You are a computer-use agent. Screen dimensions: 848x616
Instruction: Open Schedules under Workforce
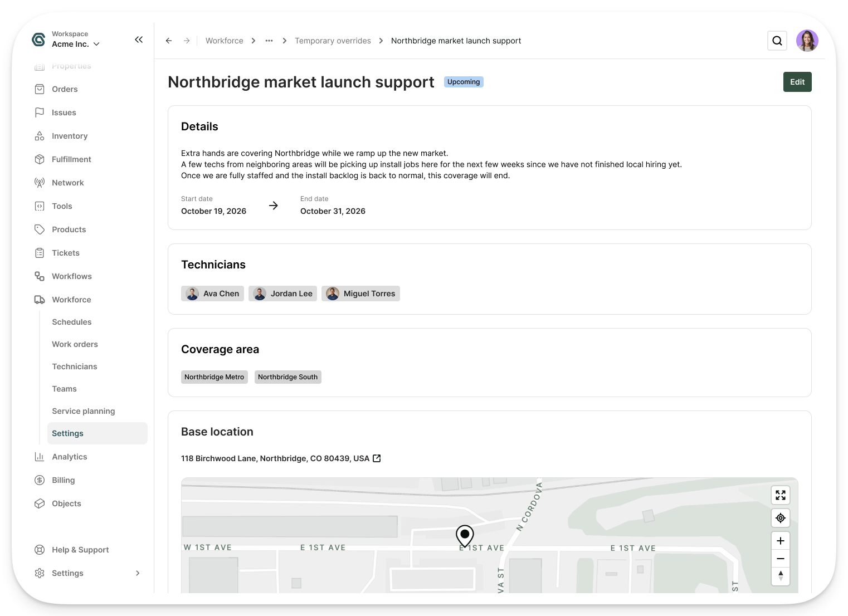pos(72,322)
